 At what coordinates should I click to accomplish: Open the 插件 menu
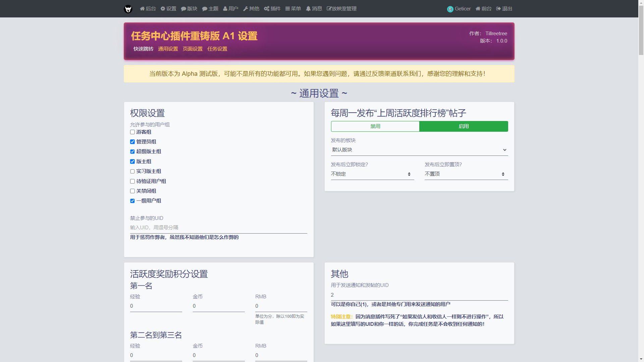point(272,9)
